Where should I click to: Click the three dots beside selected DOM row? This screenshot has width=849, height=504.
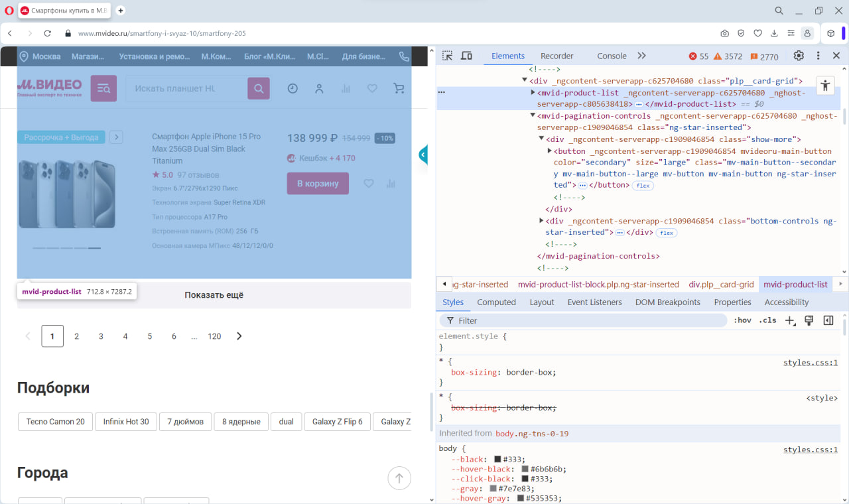pyautogui.click(x=442, y=93)
